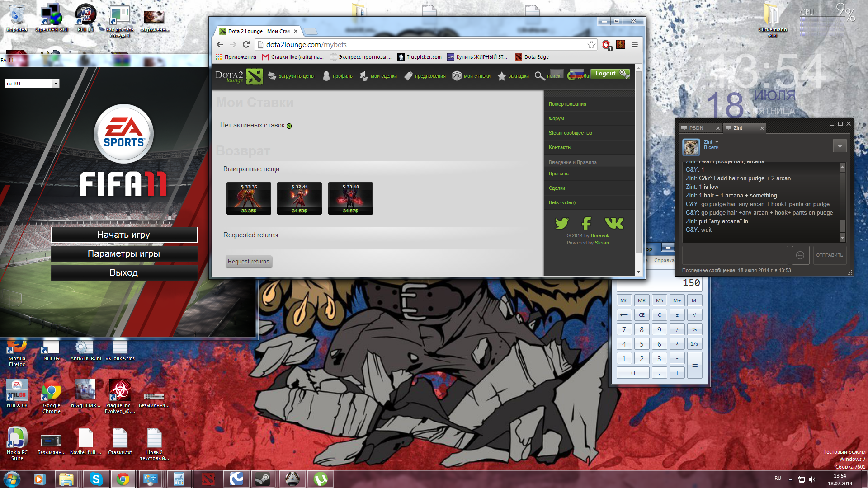Click Twitter bird icon

pos(561,223)
